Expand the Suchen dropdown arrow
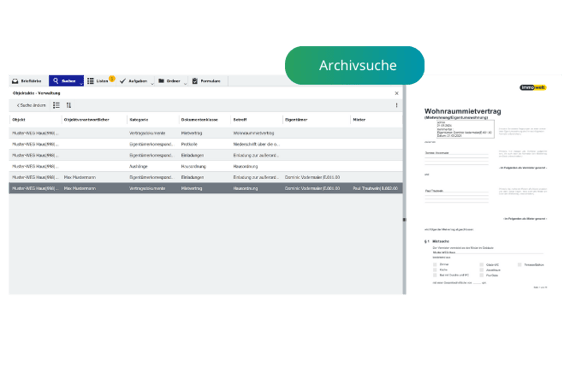570x385 pixels. [81, 84]
